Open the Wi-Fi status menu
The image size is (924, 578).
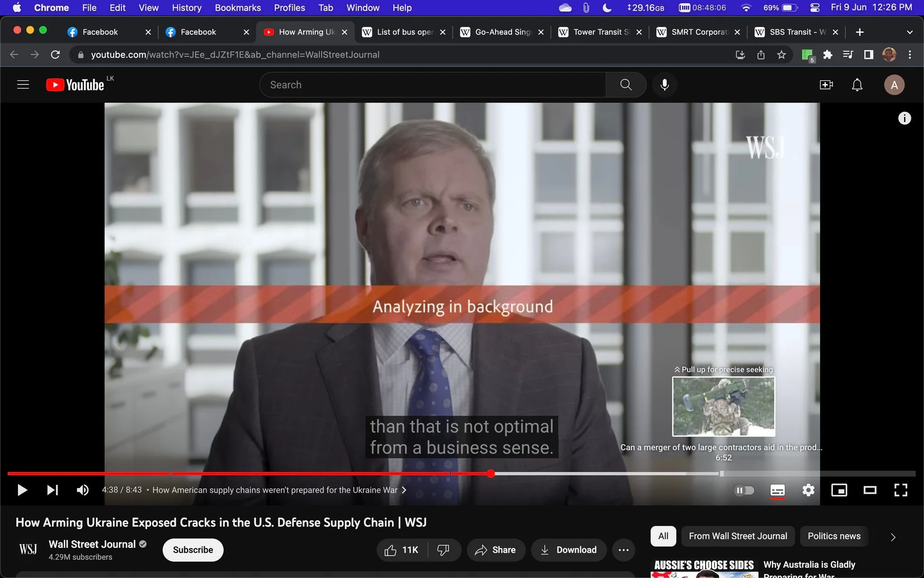[746, 8]
